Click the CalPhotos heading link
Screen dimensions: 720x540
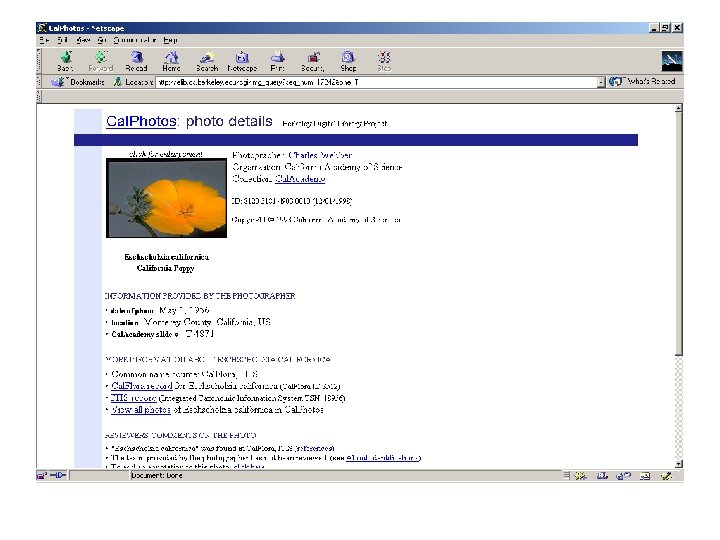coord(141,121)
